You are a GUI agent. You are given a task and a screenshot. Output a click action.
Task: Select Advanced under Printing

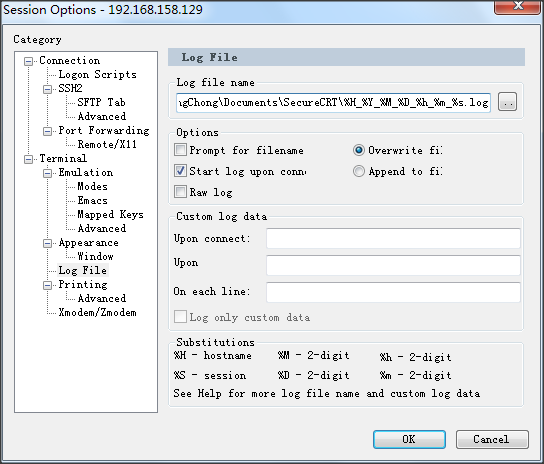[102, 298]
